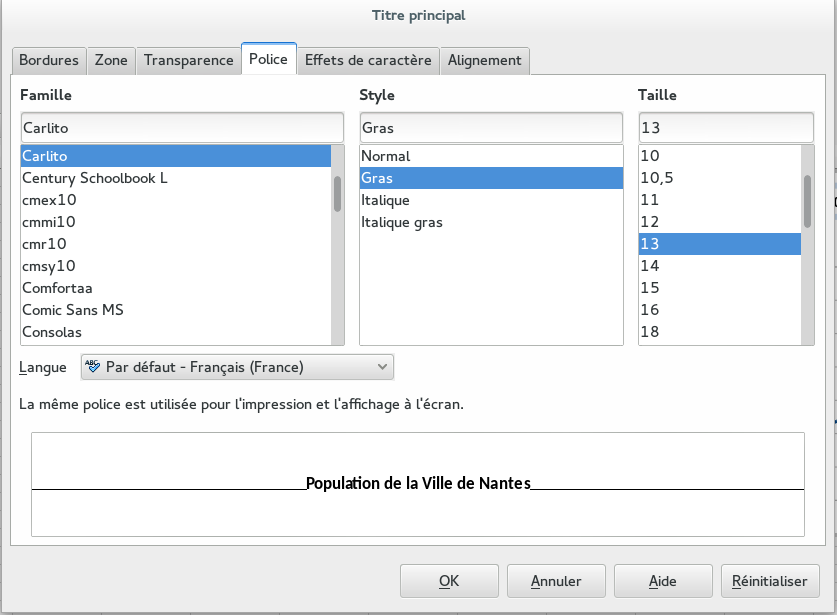Pick the Italique style
This screenshot has width=837, height=615.
[385, 200]
